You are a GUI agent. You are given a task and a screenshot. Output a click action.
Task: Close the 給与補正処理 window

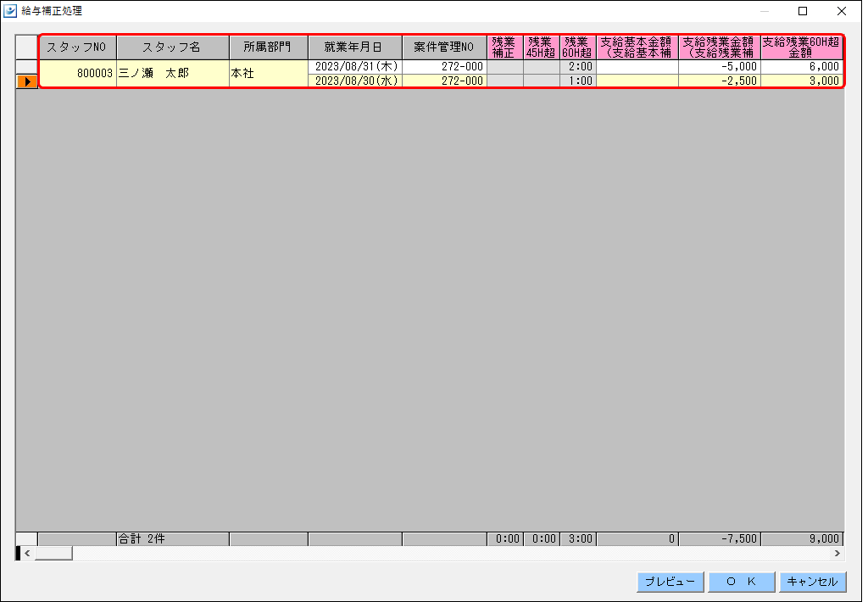point(842,11)
